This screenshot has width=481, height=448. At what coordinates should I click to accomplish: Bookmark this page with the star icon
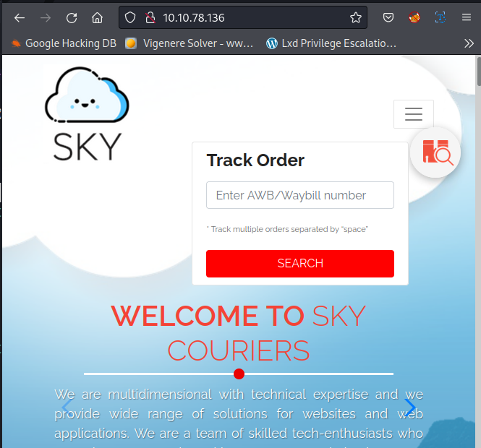(355, 18)
